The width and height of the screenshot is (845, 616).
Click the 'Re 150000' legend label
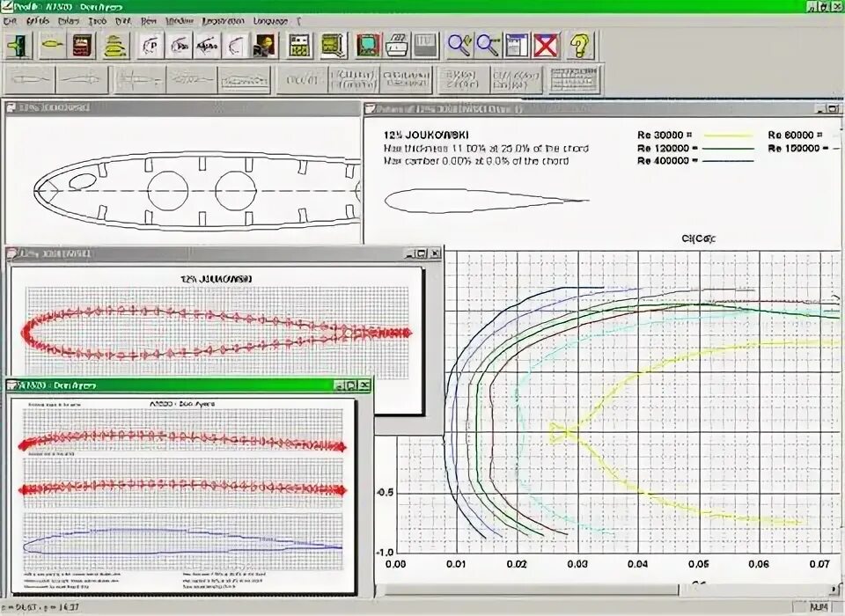pos(797,148)
